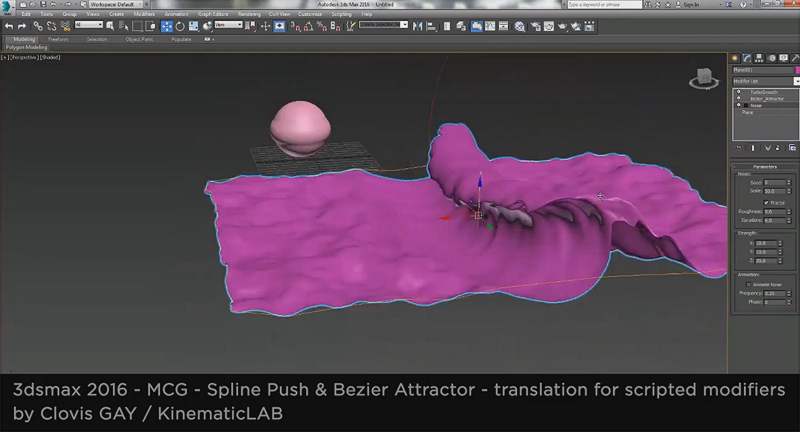
Task: Open the Named Selection Sets dropdown
Action: point(383,24)
